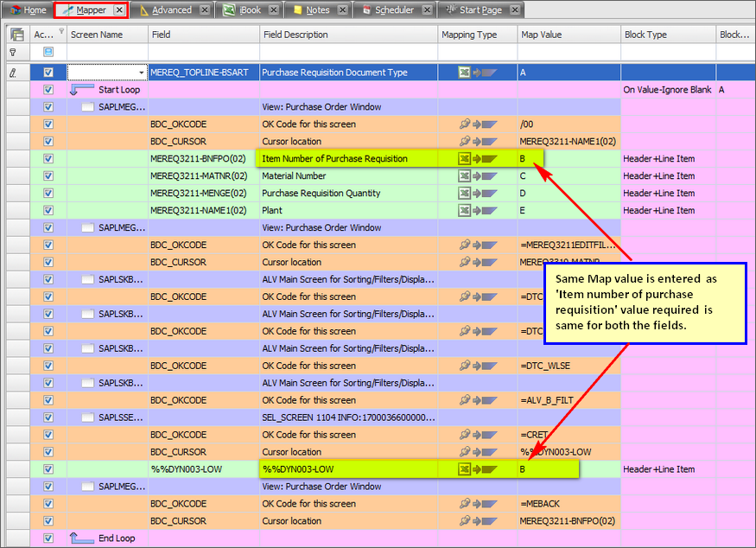Open the iBook tab
This screenshot has width=756, height=548.
point(249,10)
